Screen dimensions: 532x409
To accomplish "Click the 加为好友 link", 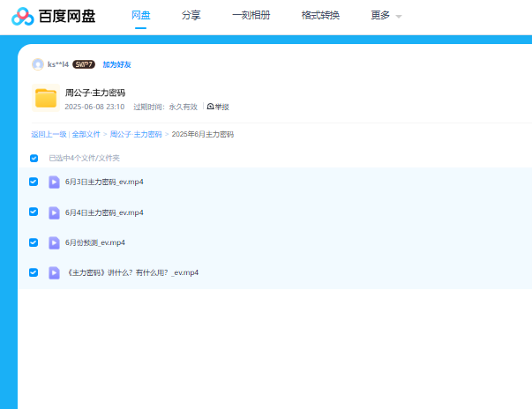I will click(116, 64).
